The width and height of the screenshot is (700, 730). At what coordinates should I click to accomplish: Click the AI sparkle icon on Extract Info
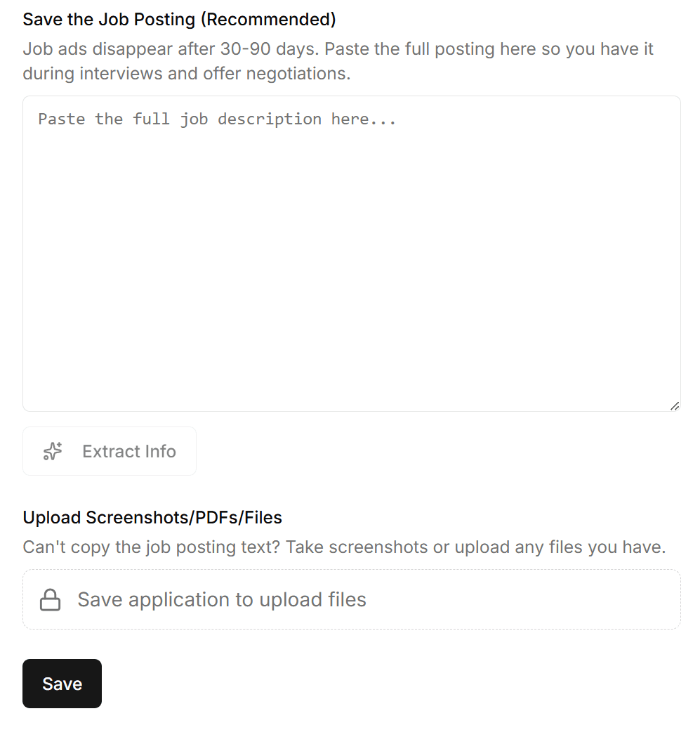click(x=51, y=451)
